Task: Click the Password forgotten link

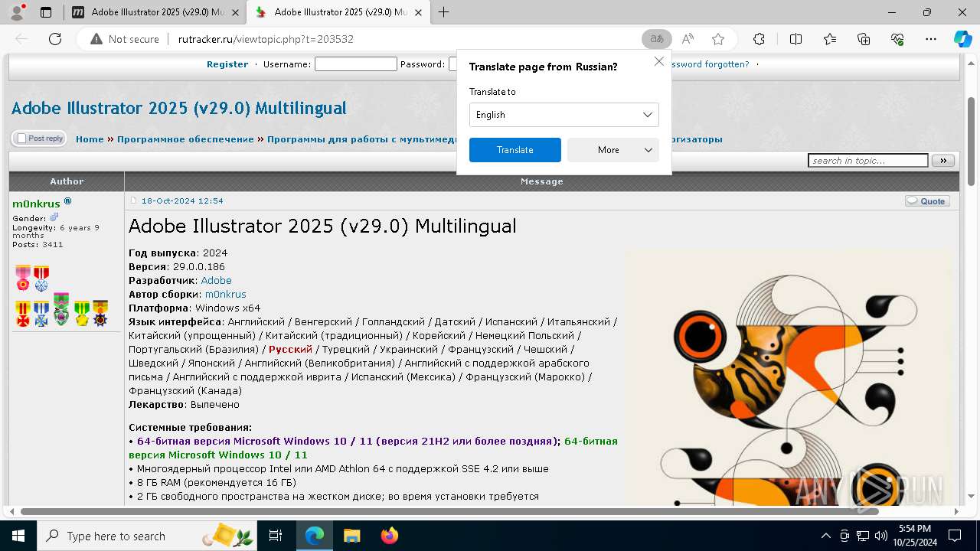Action: [709, 64]
